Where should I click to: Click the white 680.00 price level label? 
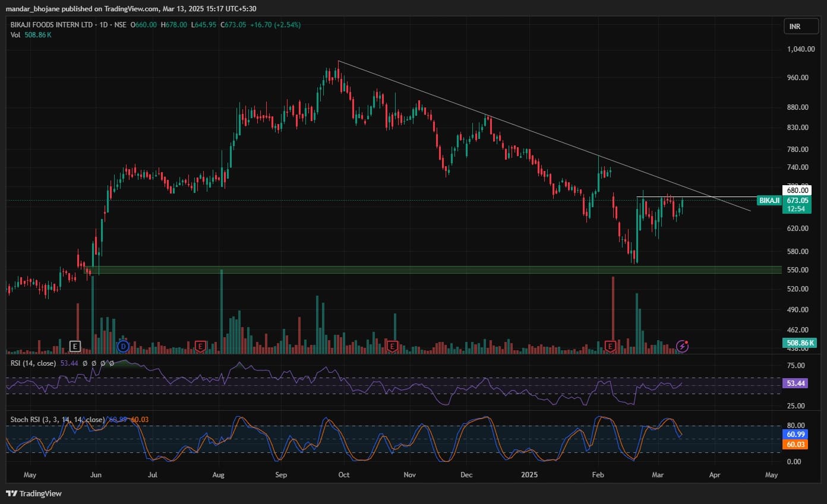coord(797,191)
